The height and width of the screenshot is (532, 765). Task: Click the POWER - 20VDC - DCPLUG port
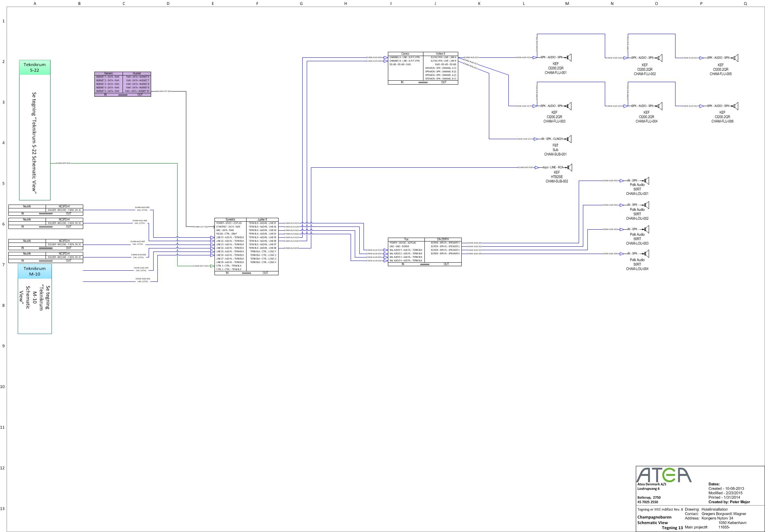(x=229, y=223)
